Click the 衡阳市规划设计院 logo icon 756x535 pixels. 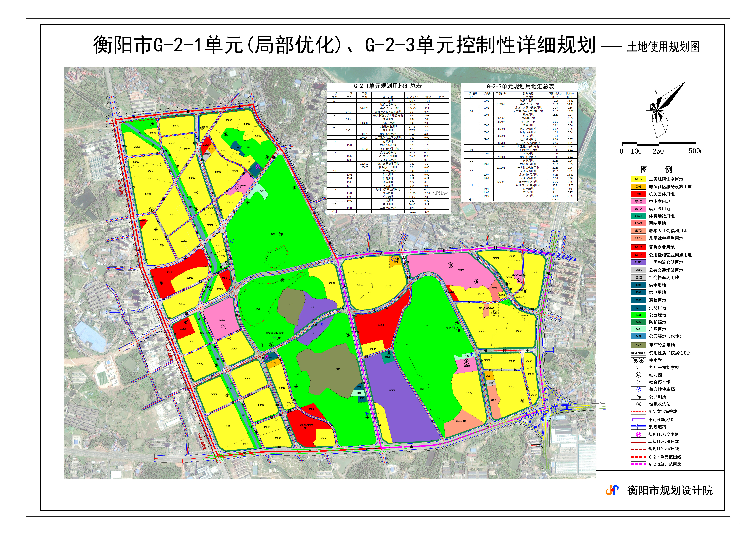point(612,490)
